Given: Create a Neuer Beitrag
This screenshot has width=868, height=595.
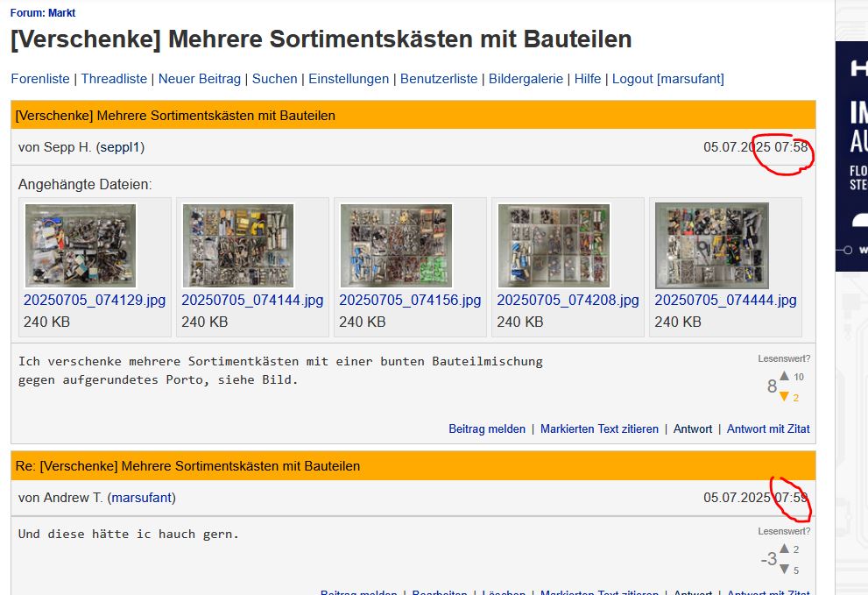Looking at the screenshot, I should click(200, 79).
